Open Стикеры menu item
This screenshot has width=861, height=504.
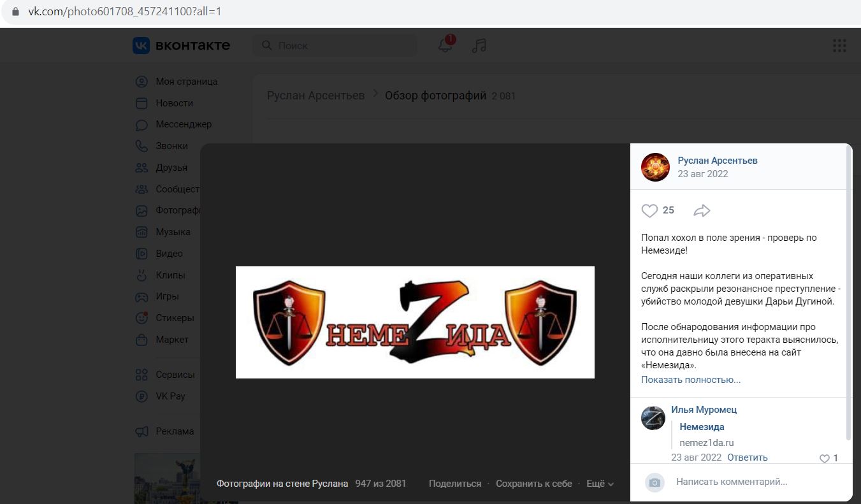tap(175, 318)
